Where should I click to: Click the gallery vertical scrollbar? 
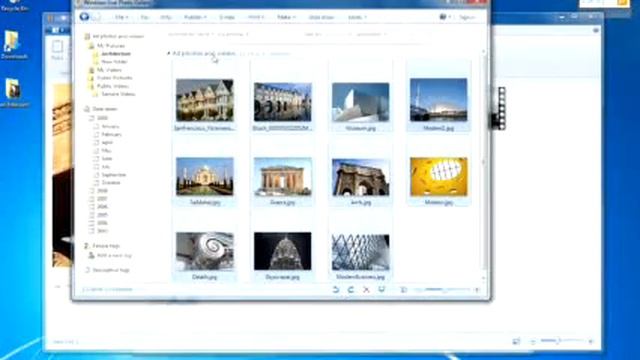(x=484, y=165)
